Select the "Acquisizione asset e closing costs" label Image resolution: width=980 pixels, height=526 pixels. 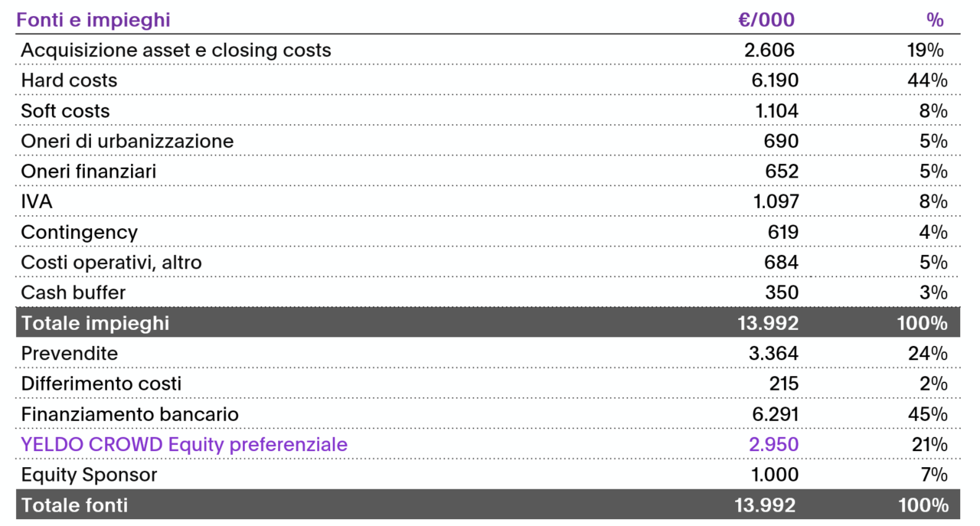pyautogui.click(x=176, y=51)
